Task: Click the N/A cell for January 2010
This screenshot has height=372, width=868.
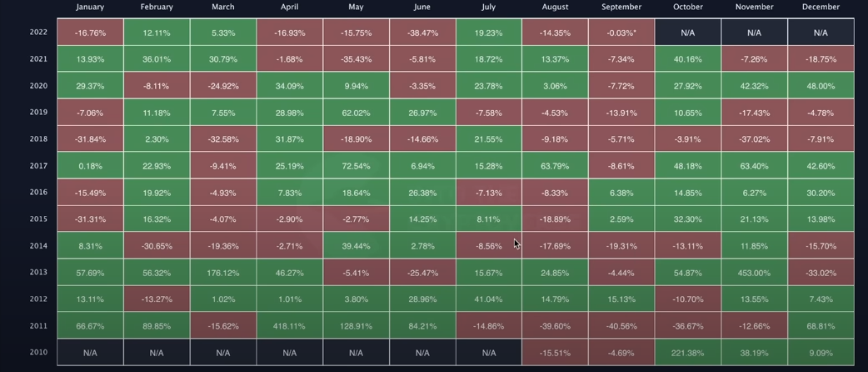Action: (90, 353)
